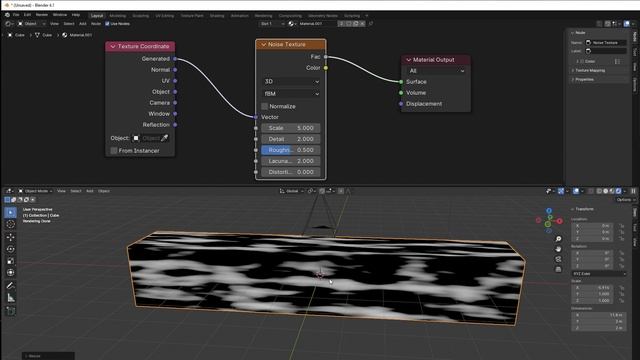Collapse the Texture Coordinate node header
640x360 pixels.
[113, 47]
